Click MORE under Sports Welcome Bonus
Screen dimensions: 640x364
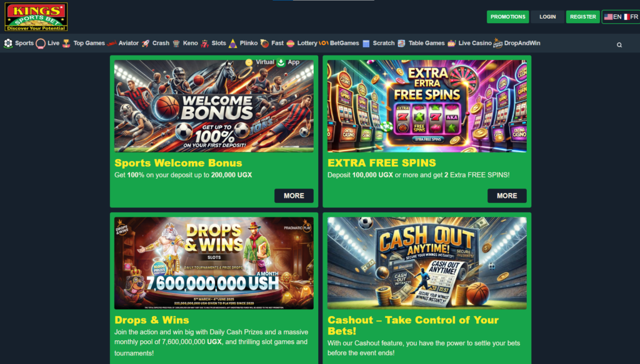[294, 195]
